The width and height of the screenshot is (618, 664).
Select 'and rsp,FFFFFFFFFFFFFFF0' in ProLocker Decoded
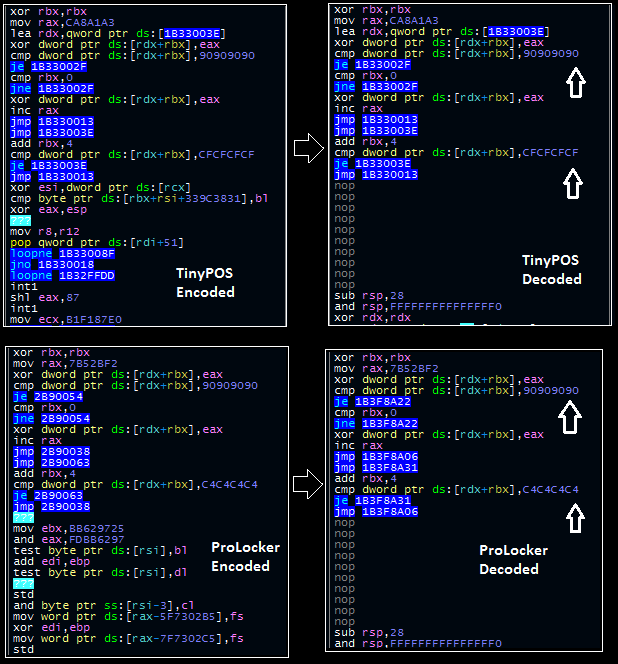tap(418, 644)
